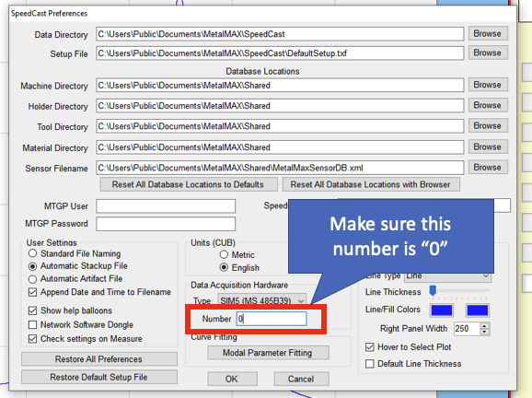Click the MTGP Password field
Screen dimensions: 532x398
click(x=166, y=224)
